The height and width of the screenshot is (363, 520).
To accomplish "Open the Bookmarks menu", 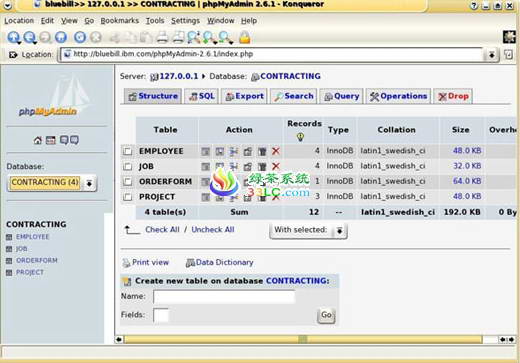I will click(119, 21).
